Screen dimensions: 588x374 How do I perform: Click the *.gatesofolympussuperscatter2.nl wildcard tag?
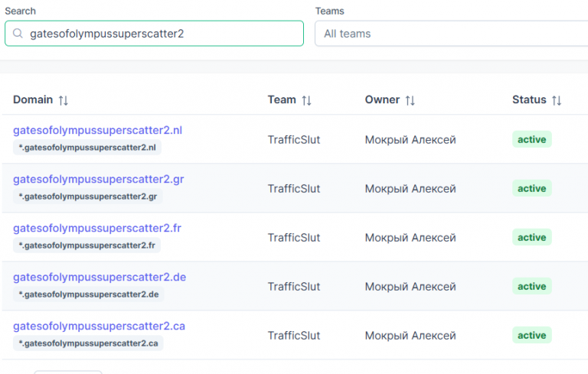coord(87,148)
